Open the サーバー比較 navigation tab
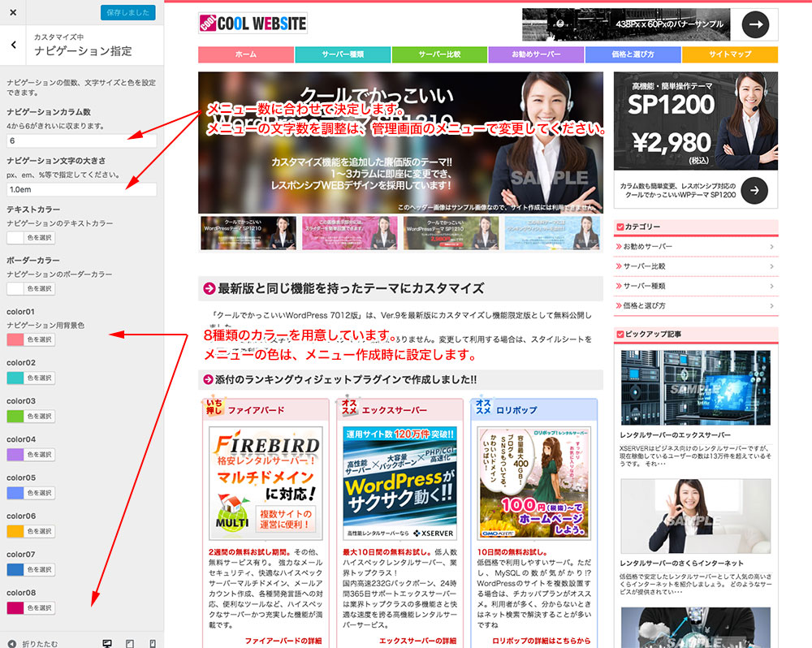Viewport: 812px width, 648px height. [x=439, y=54]
